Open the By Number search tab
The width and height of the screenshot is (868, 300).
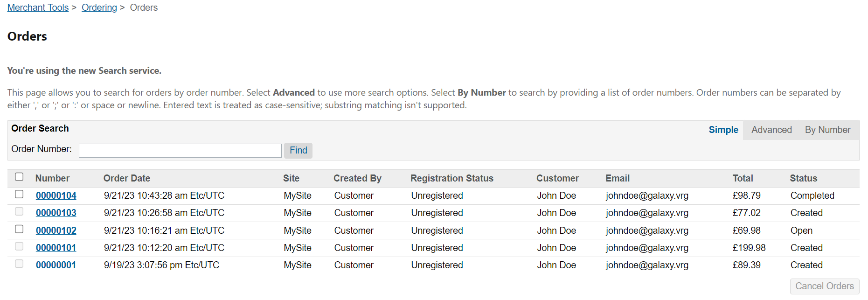(827, 130)
